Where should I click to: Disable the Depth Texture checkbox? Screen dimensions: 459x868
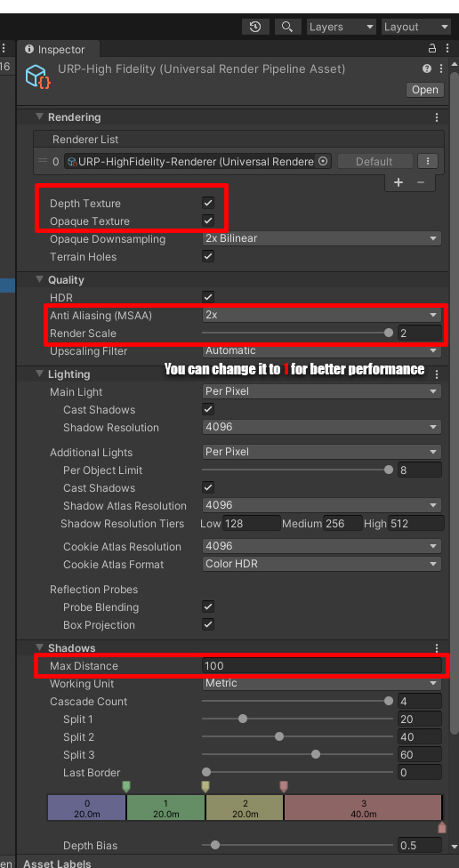208,203
